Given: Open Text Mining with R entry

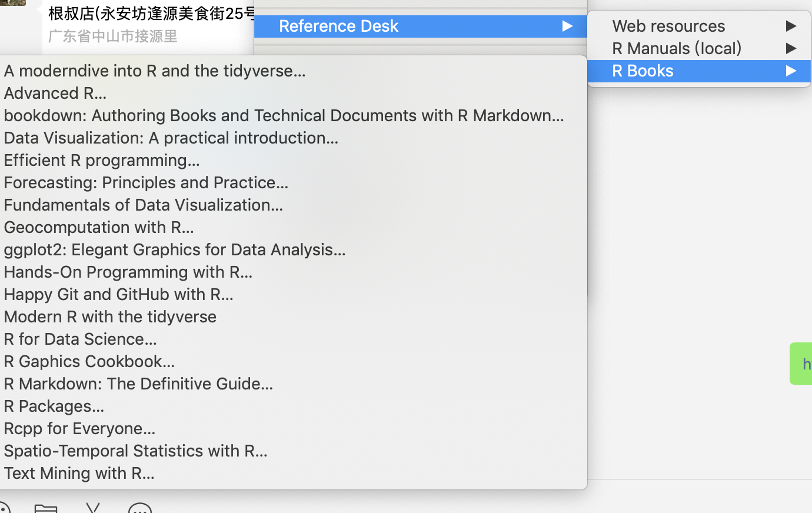Looking at the screenshot, I should [x=79, y=473].
